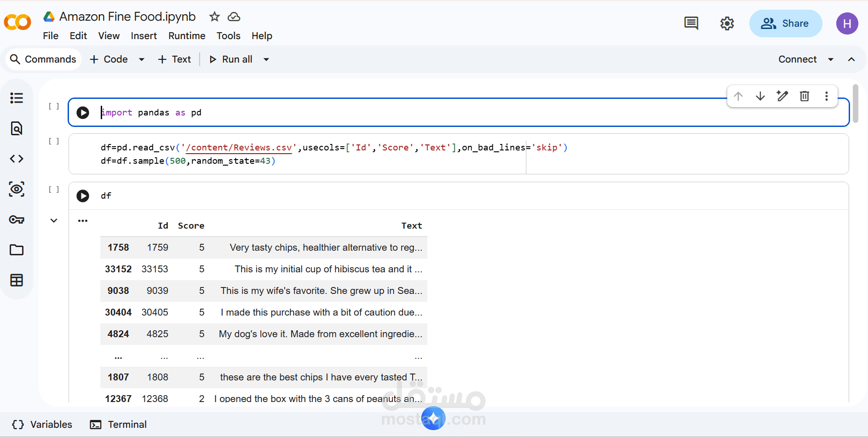Click the Share button
868x437 pixels.
pos(785,23)
